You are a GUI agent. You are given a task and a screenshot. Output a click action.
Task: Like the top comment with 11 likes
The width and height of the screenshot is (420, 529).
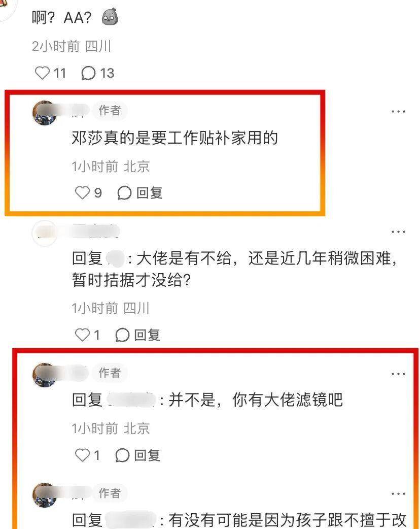43,73
